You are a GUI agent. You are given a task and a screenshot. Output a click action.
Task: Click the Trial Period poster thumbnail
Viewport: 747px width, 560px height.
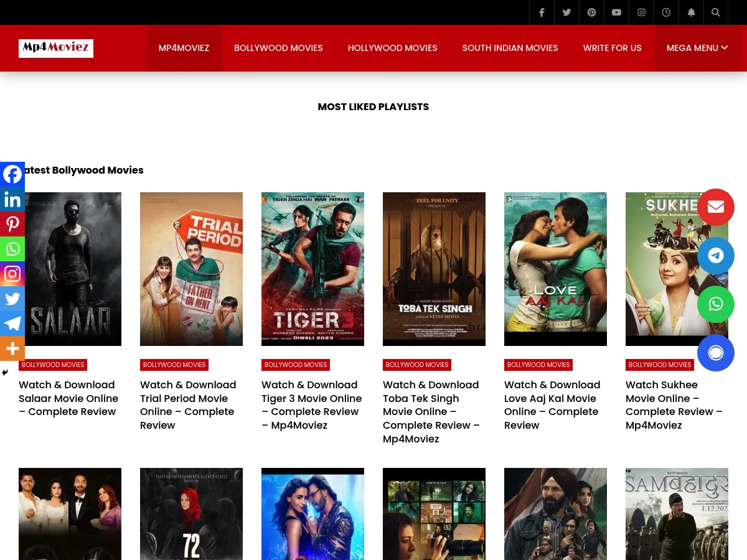[x=191, y=269]
